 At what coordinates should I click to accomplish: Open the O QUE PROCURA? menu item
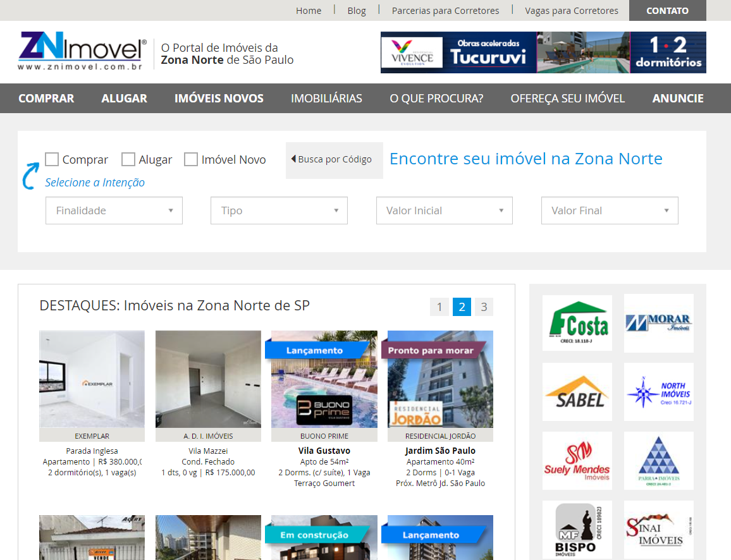click(436, 99)
